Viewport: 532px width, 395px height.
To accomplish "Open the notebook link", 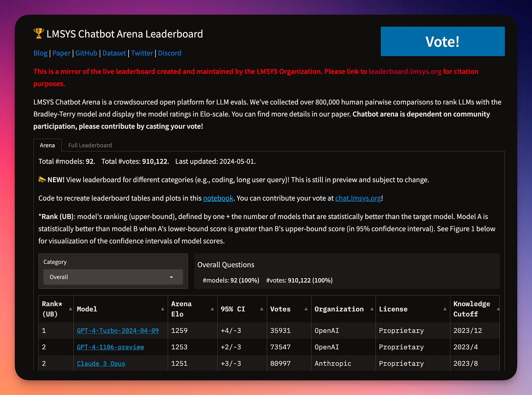I will pyautogui.click(x=218, y=198).
